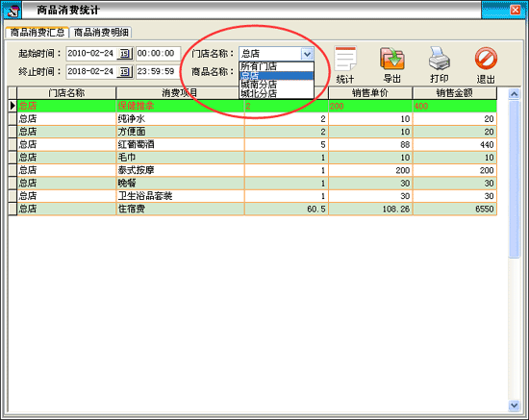The image size is (529, 420).
Task: Close the 商品消费统计 window
Action: [516, 11]
